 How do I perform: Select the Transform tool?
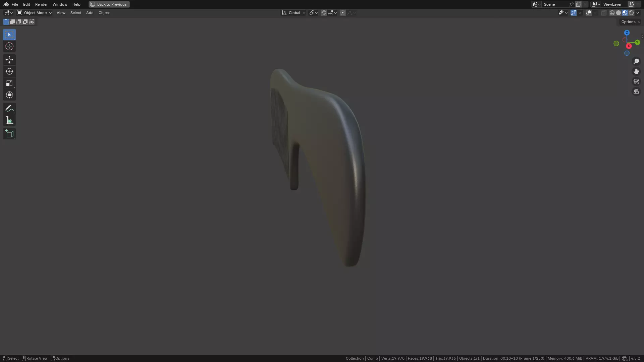click(x=9, y=95)
